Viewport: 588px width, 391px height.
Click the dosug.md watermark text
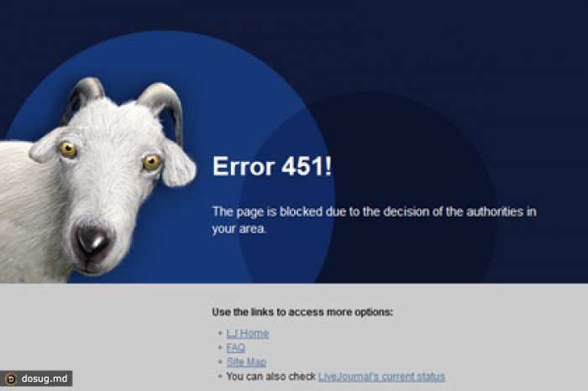(x=45, y=378)
